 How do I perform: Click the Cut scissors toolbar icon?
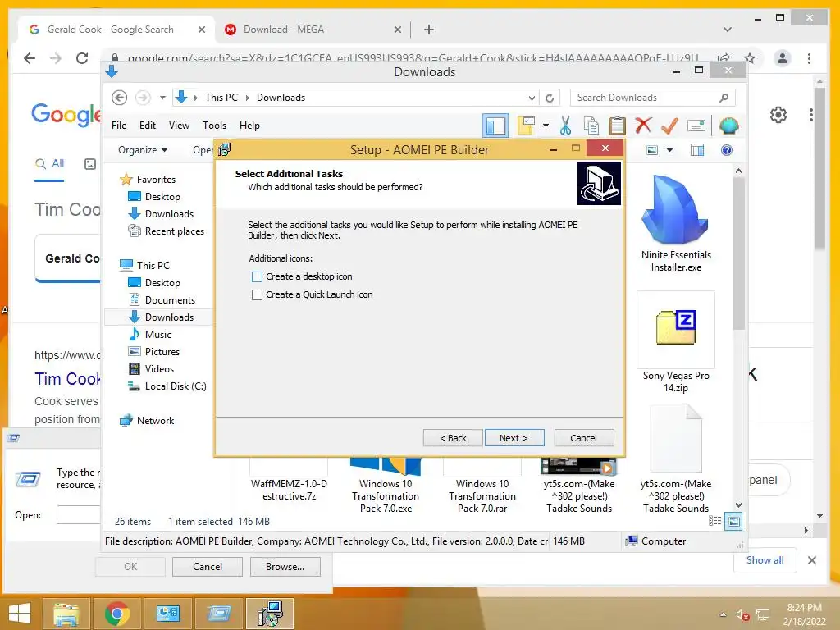(x=565, y=126)
